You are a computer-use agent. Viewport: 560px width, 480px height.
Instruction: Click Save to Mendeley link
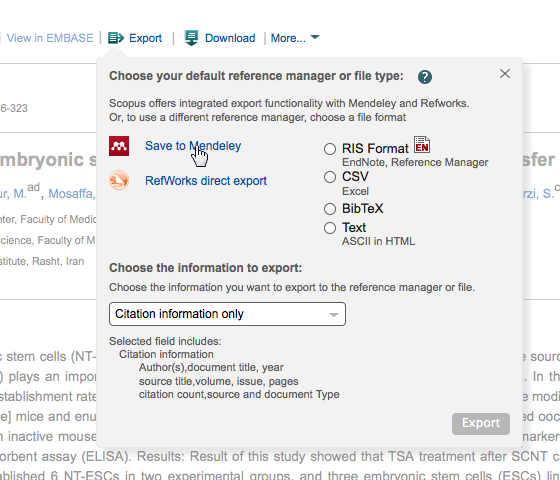[x=193, y=146]
